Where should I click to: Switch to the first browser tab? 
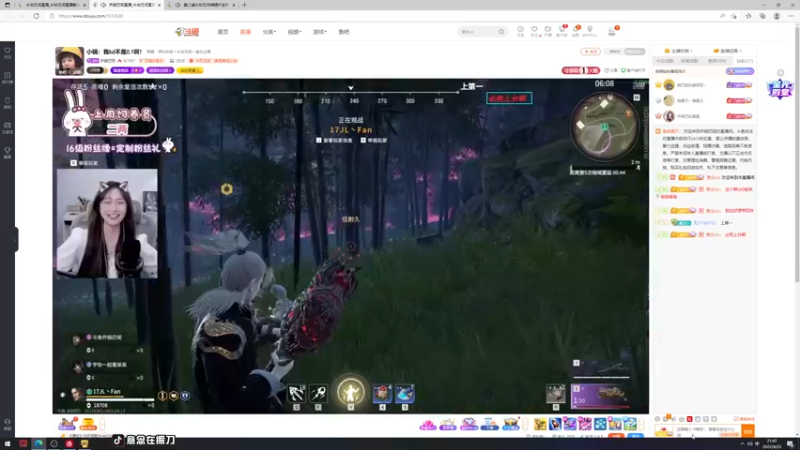click(x=51, y=5)
